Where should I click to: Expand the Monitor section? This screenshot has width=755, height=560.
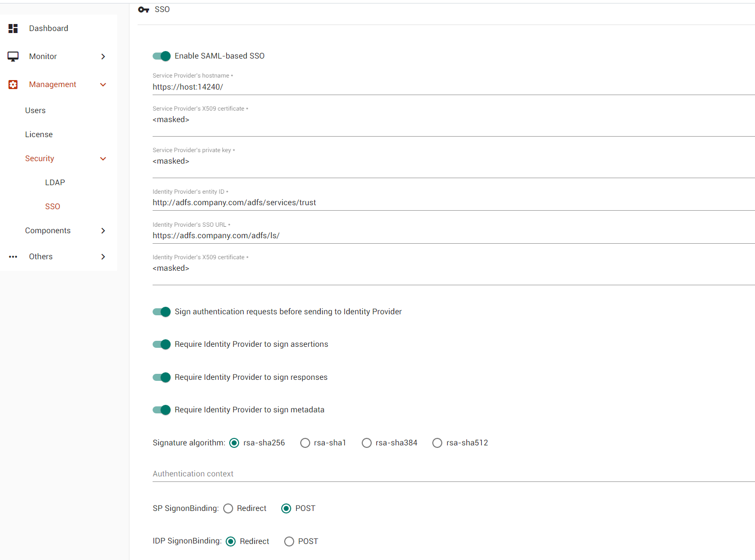pos(103,56)
